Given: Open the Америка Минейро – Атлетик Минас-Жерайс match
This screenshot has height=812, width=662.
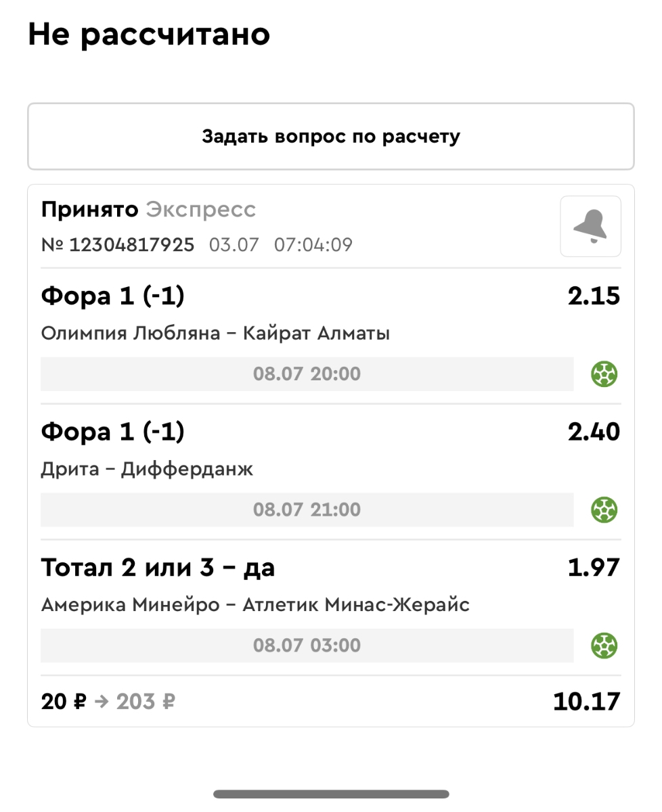Looking at the screenshot, I should click(x=255, y=604).
